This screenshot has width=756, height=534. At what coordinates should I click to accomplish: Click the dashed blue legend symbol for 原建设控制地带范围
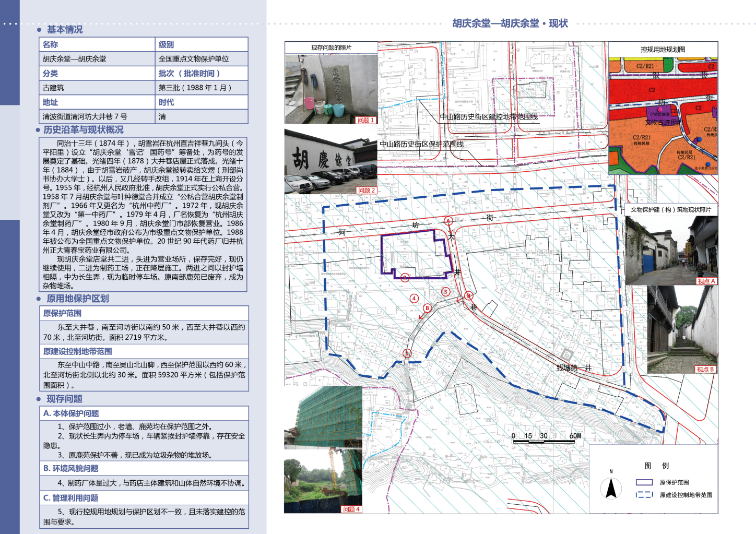tap(644, 494)
